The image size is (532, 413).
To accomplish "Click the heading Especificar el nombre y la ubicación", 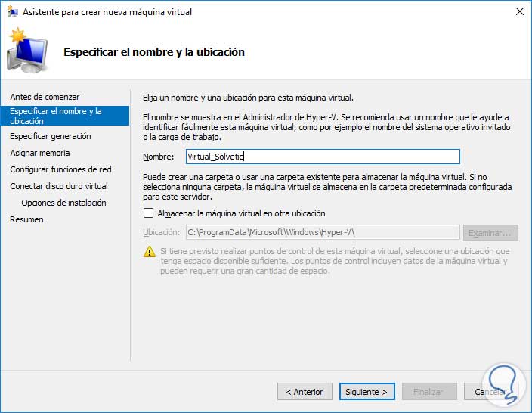I will click(x=154, y=52).
